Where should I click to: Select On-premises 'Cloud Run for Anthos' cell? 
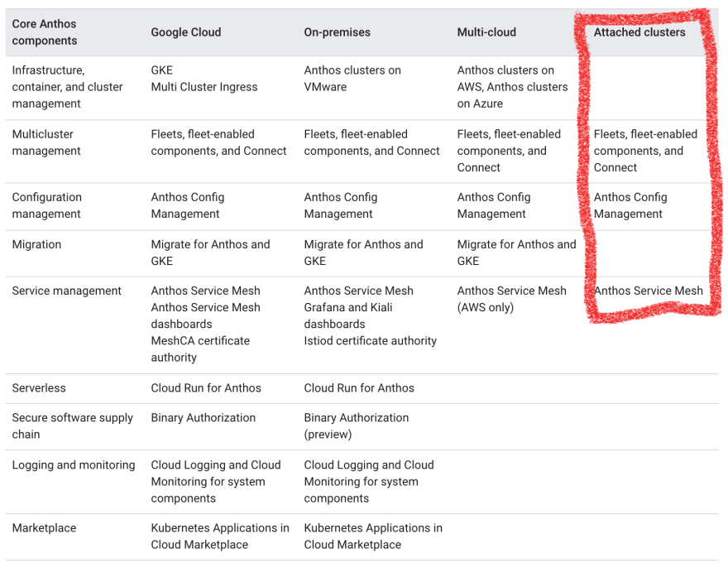[x=359, y=388]
